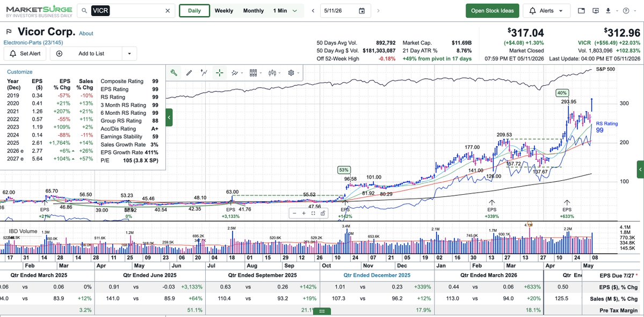
Task: Click the VICR symbol search field
Action: click(x=127, y=11)
